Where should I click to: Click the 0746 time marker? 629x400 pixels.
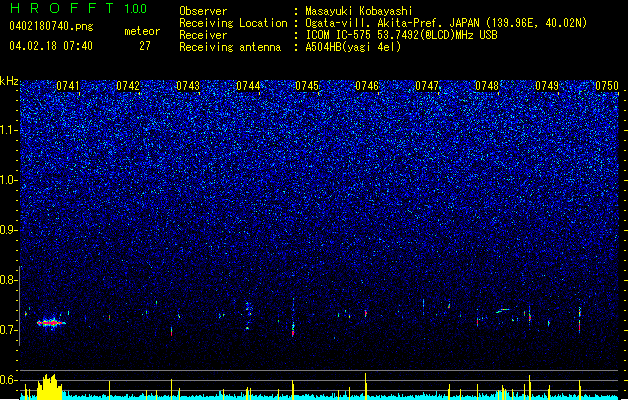coord(367,86)
